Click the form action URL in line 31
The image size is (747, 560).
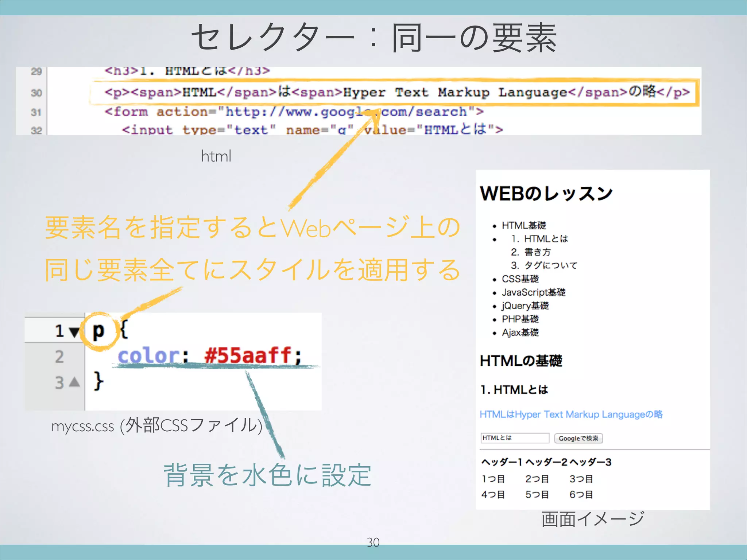point(347,112)
